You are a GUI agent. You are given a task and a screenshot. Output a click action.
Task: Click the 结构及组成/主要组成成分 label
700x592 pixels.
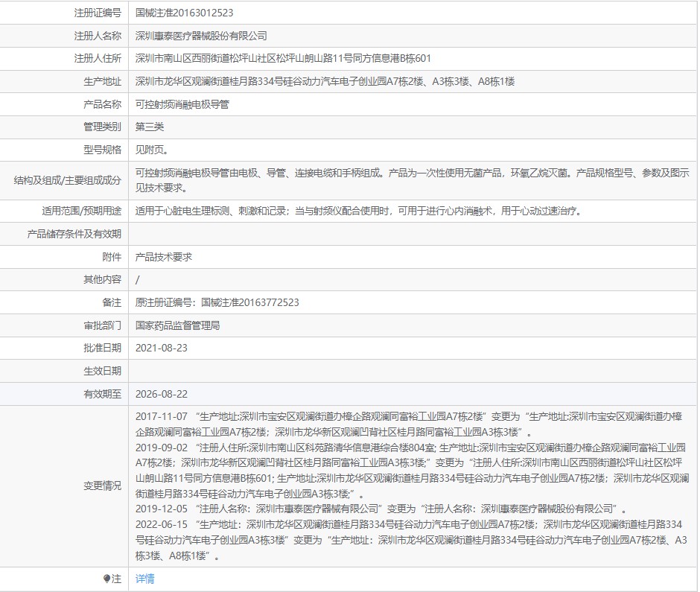(x=68, y=180)
